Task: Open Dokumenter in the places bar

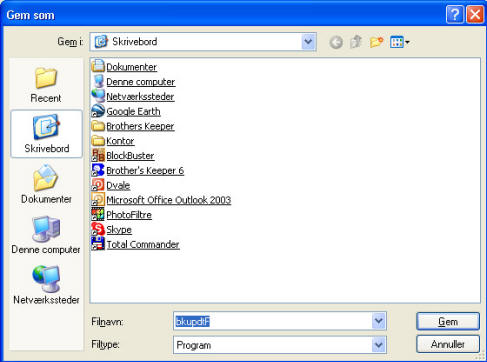Action: pos(46,184)
